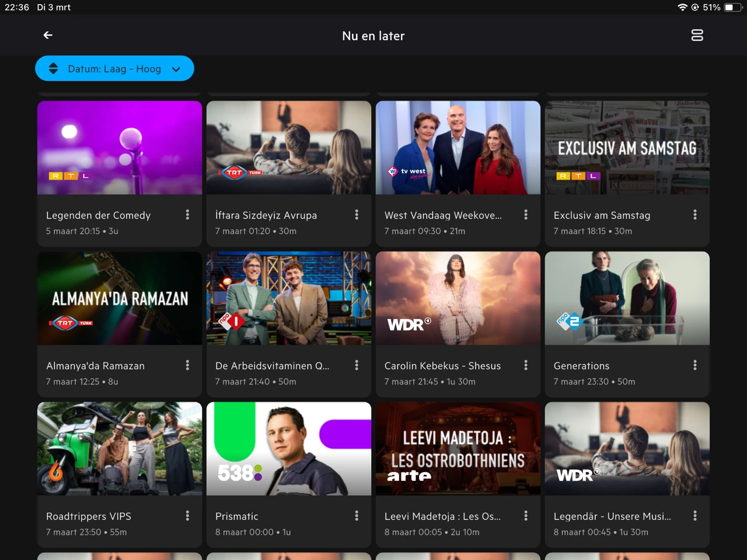
Task: Open the Leevi Madetoja arte thumbnail
Action: (458, 449)
